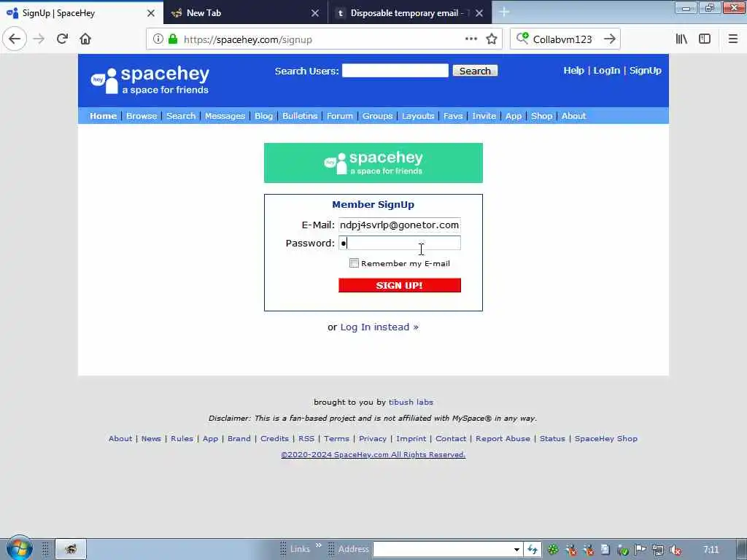The height and width of the screenshot is (560, 747).
Task: Open the Privacy footer link
Action: (373, 438)
